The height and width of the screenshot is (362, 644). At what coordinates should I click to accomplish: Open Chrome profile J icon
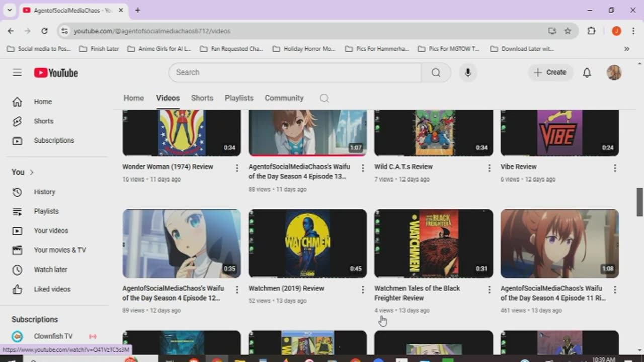coord(616,31)
